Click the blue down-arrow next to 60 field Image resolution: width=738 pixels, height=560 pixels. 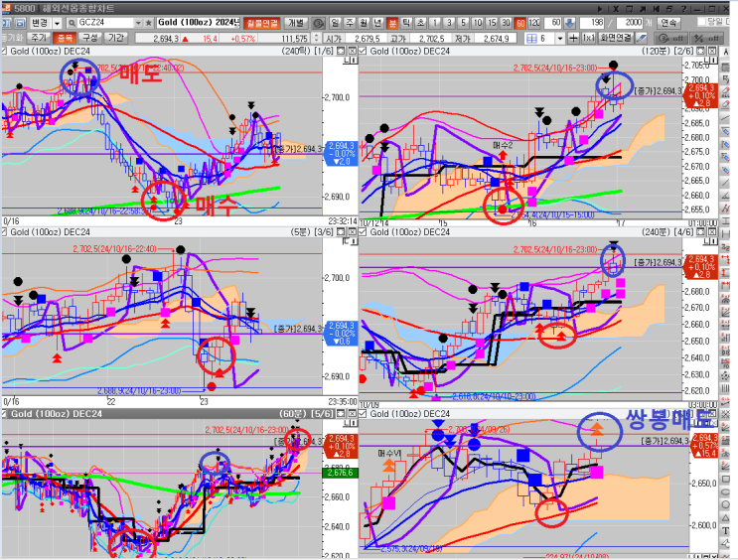569,23
